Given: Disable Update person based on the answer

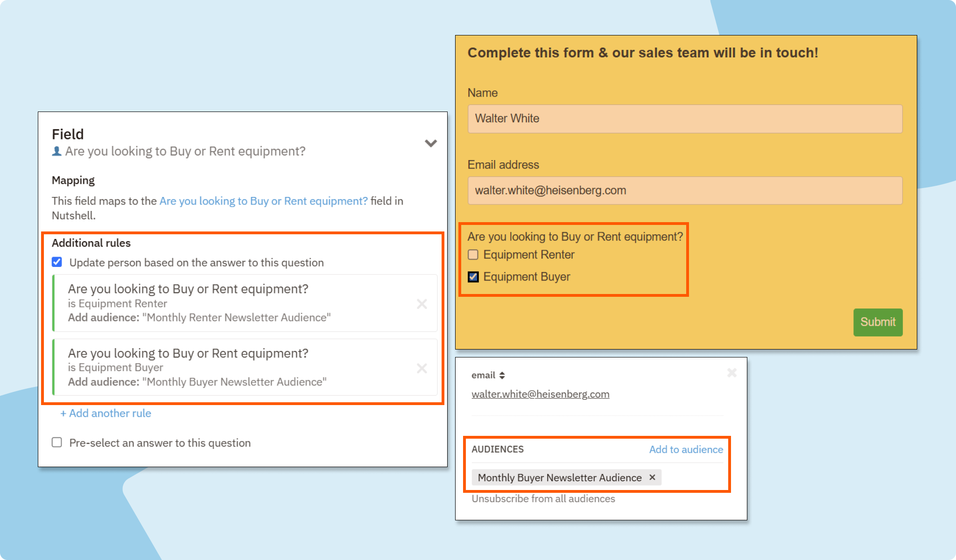Looking at the screenshot, I should click(56, 262).
